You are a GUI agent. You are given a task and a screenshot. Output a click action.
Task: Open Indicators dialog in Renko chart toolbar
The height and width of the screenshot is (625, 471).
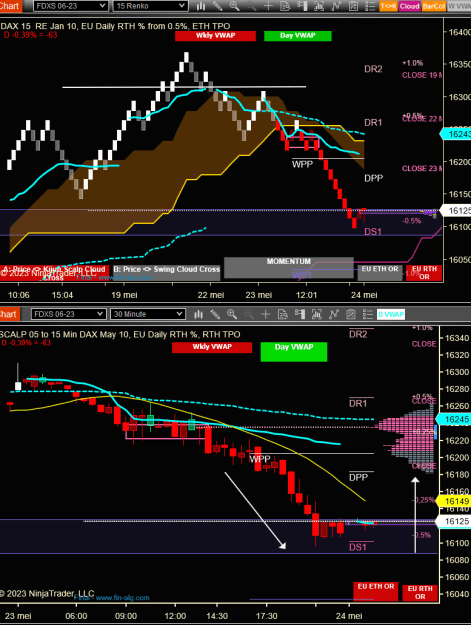(x=336, y=6)
